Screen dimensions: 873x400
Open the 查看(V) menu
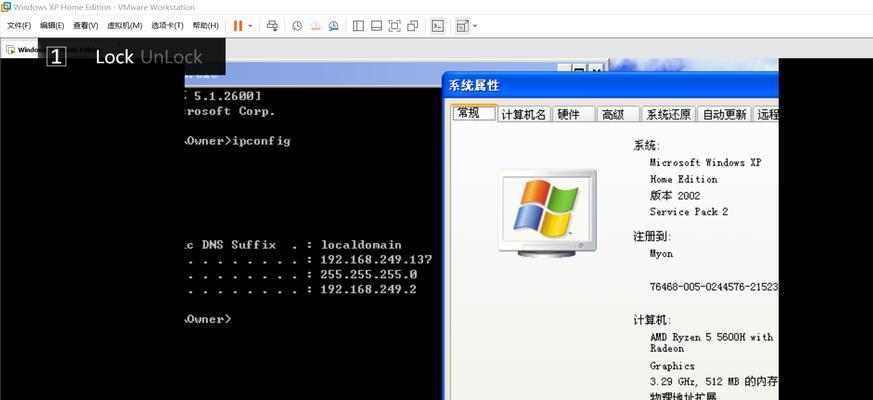[x=85, y=26]
